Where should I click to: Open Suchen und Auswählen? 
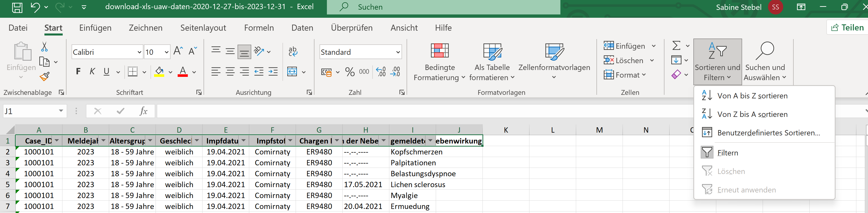pyautogui.click(x=765, y=62)
